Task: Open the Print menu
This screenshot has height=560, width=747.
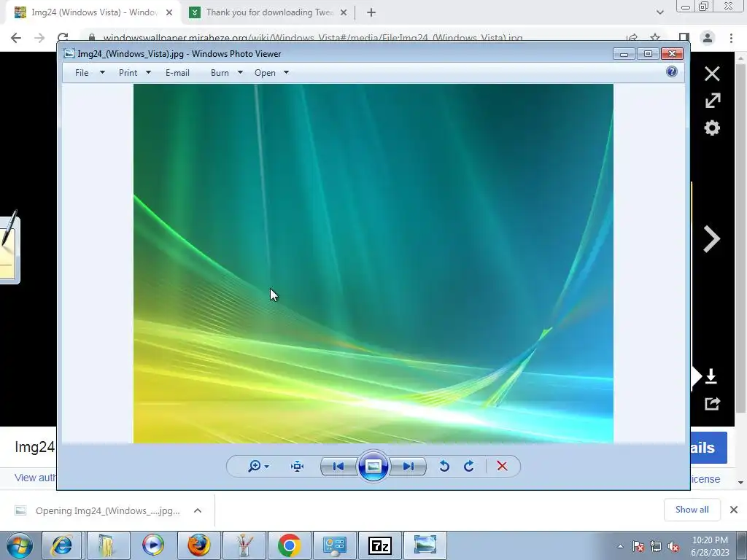Action: click(x=128, y=73)
